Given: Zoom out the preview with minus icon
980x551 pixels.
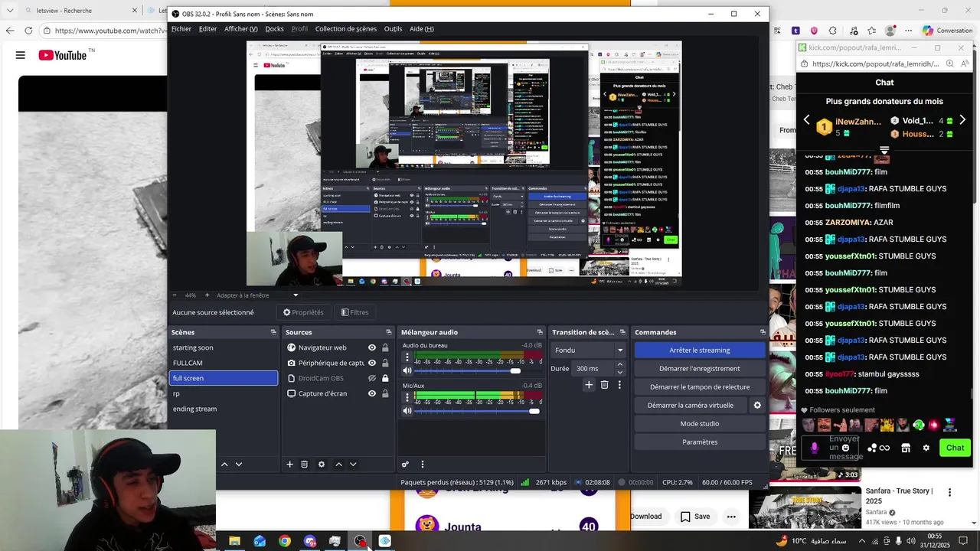Looking at the screenshot, I should [175, 295].
